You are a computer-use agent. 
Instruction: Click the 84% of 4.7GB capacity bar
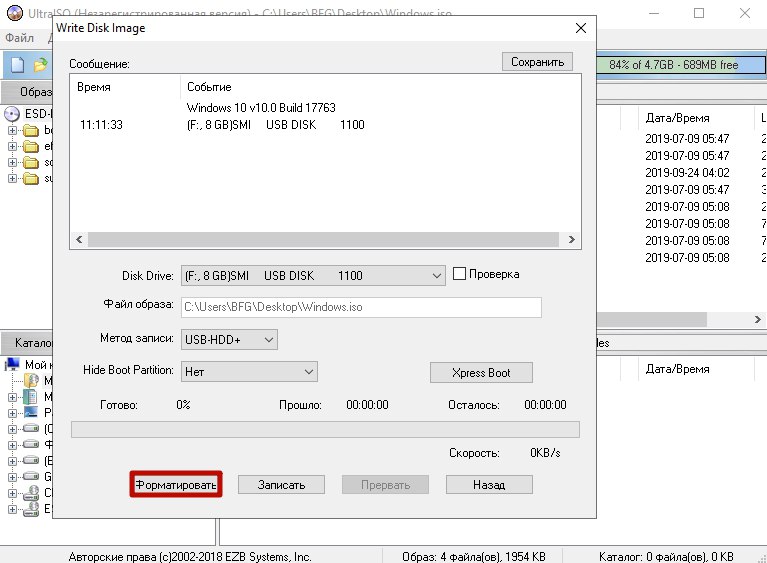(681, 65)
